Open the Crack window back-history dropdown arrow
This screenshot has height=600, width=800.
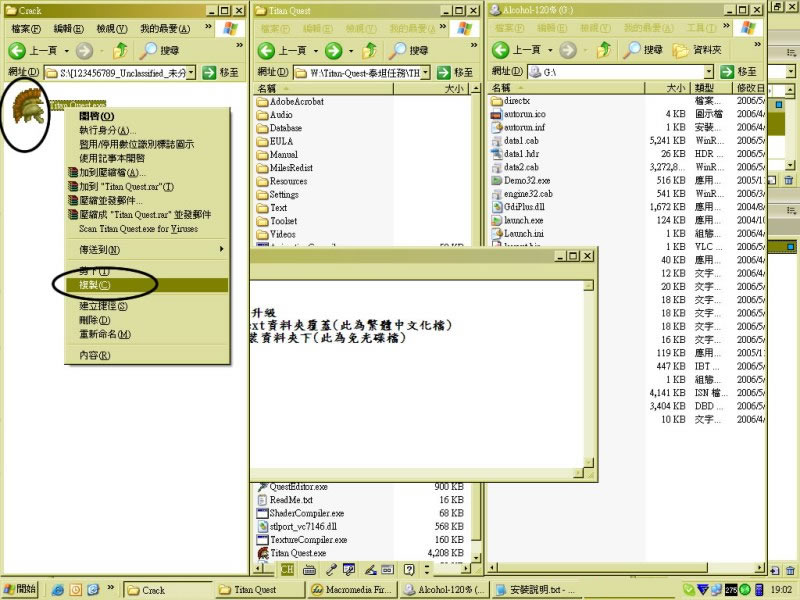click(x=66, y=51)
